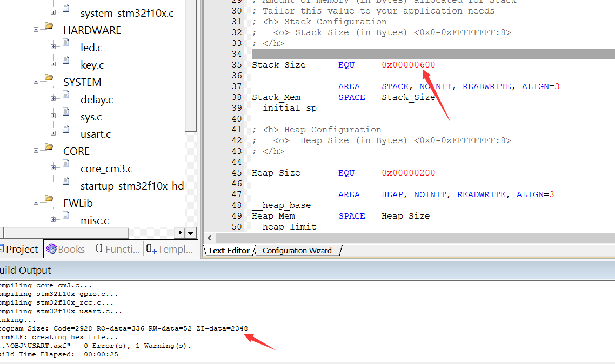Click the project panel horizontal scrollbar
615x364 pixels.
tap(66, 233)
